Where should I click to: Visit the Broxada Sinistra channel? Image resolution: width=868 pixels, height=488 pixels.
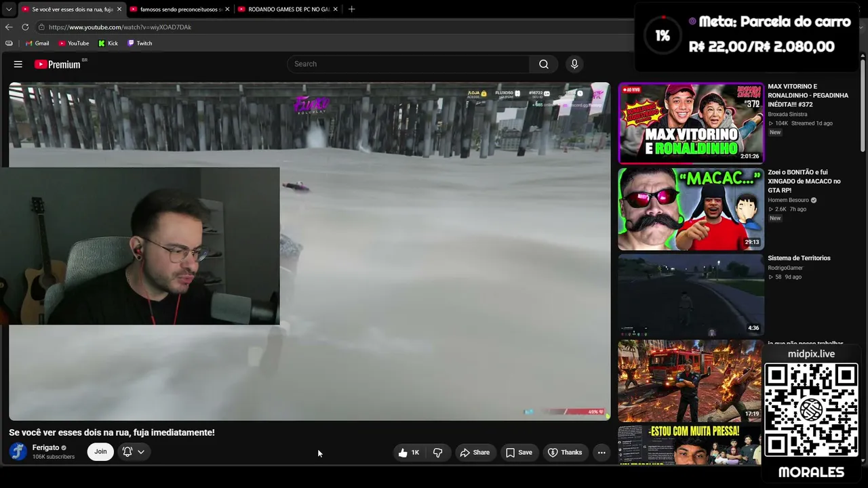pos(787,115)
